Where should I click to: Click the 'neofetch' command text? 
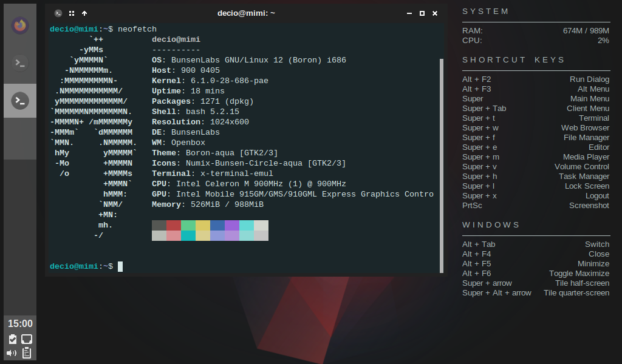(137, 29)
